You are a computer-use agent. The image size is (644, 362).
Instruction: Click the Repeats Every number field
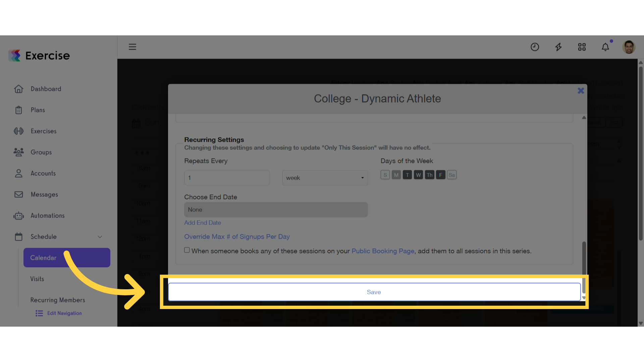point(227,178)
